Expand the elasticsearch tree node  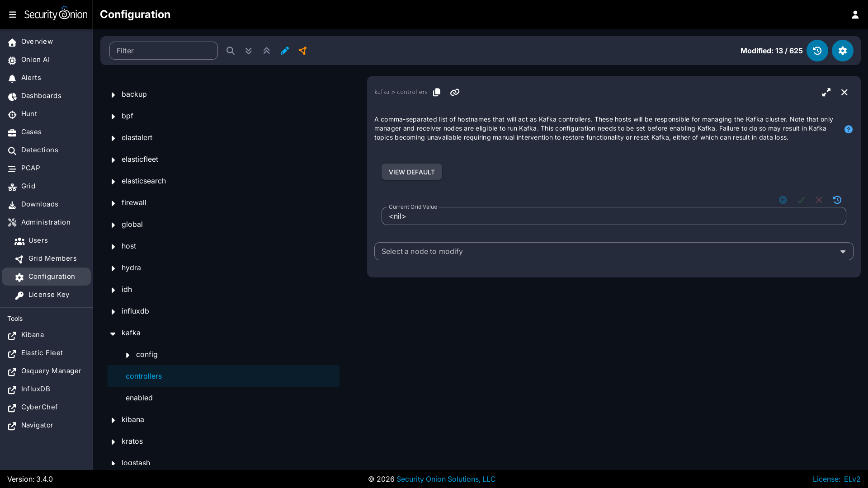[113, 181]
